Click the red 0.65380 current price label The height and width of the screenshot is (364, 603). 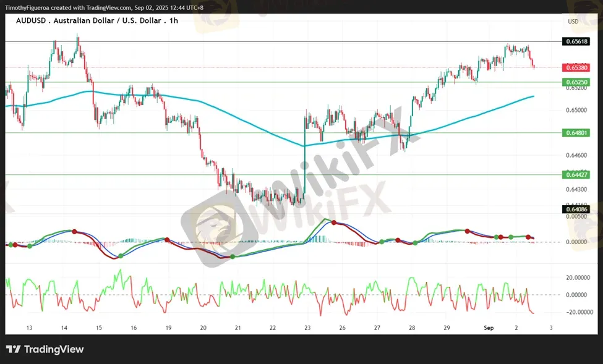pyautogui.click(x=576, y=67)
